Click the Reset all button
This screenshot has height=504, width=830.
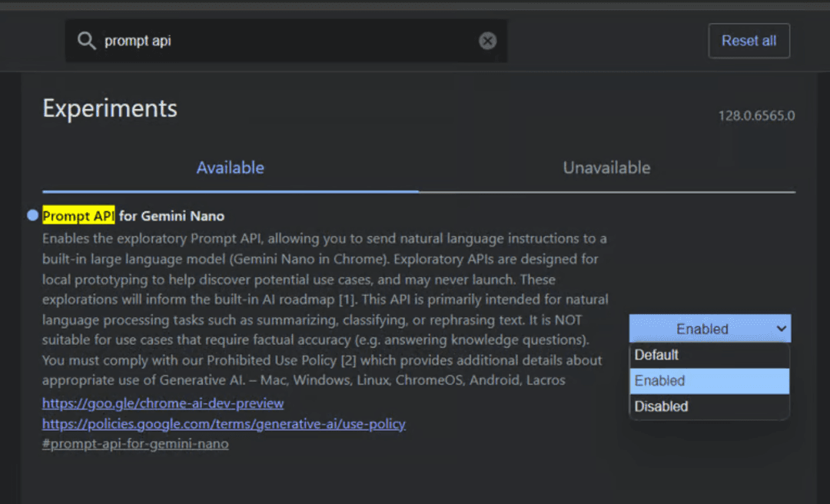click(749, 41)
